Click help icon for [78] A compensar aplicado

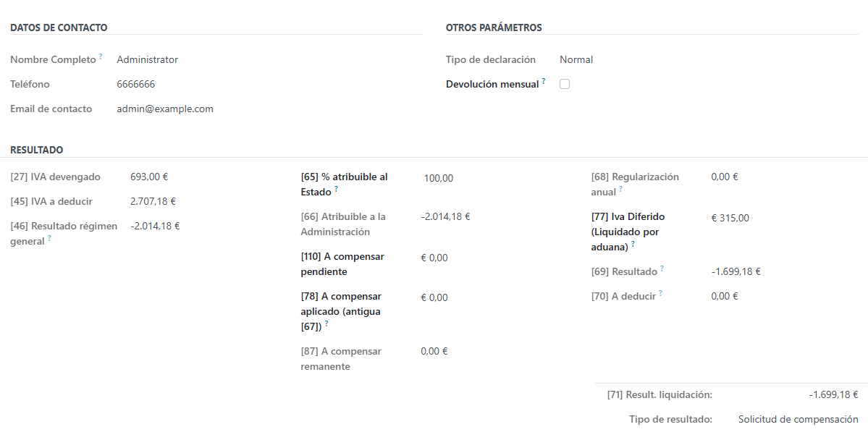[326, 324]
